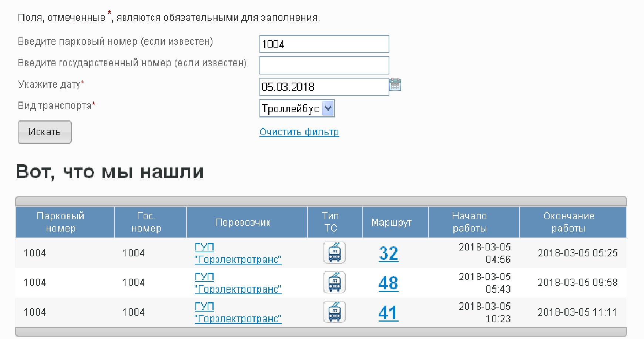The height and width of the screenshot is (339, 644).
Task: Click the Начало работы column header
Action: pyautogui.click(x=469, y=222)
